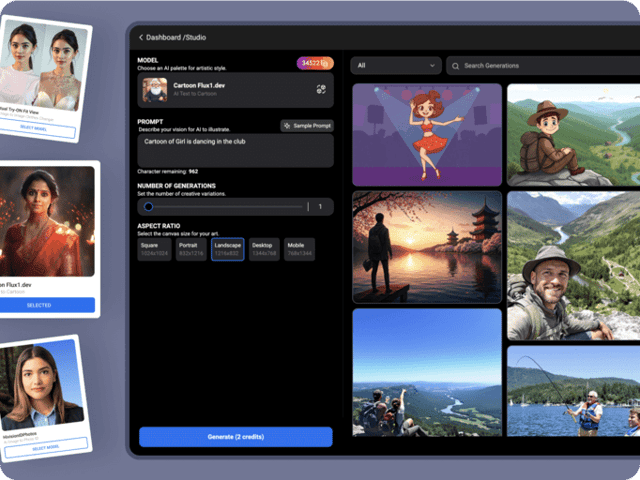Screen dimensions: 640x480
Task: Click the sparkle icon on Sample Prompt
Action: click(287, 126)
